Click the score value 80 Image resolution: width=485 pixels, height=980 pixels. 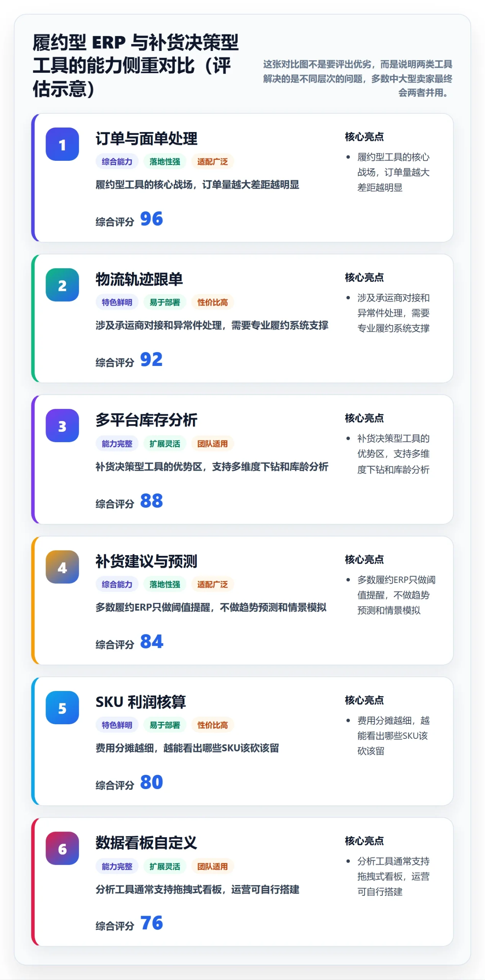click(x=152, y=782)
